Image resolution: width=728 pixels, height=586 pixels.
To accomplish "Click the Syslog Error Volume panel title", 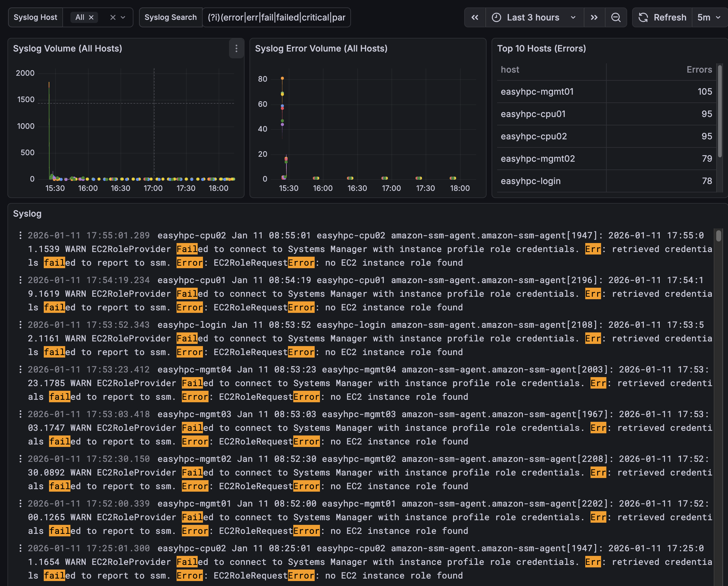I will coord(321,49).
